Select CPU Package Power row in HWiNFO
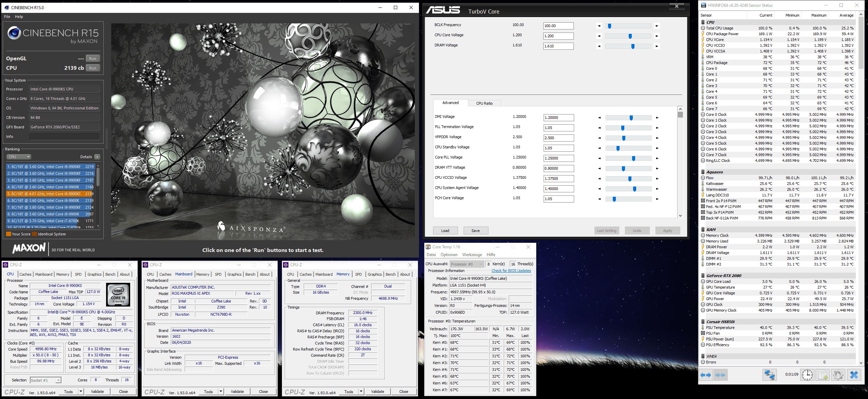Screen dimensions: 868x399 778,34
